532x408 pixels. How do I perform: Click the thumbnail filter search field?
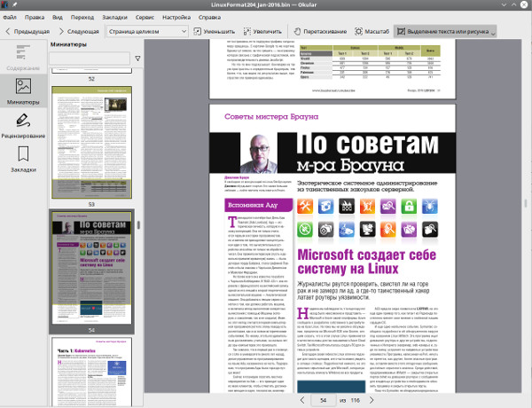tap(90, 59)
